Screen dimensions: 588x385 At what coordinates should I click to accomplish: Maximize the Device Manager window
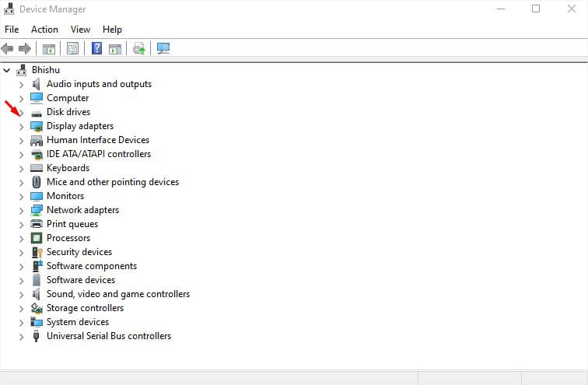(536, 9)
